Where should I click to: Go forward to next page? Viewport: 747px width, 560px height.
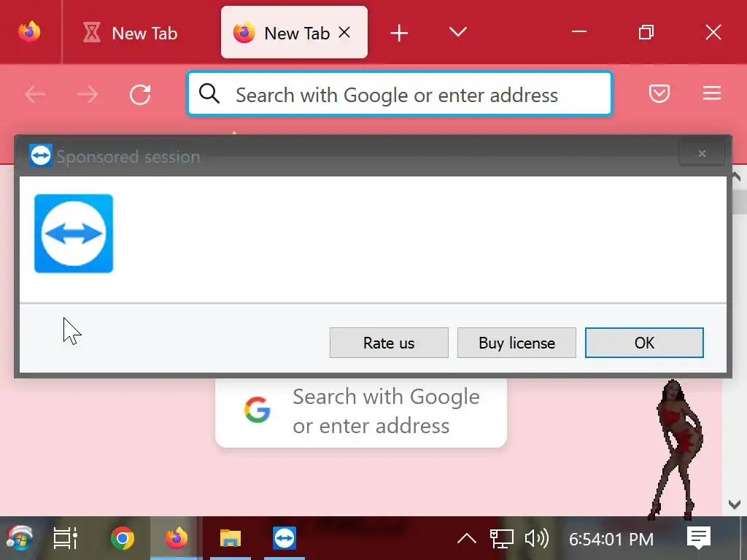(88, 94)
